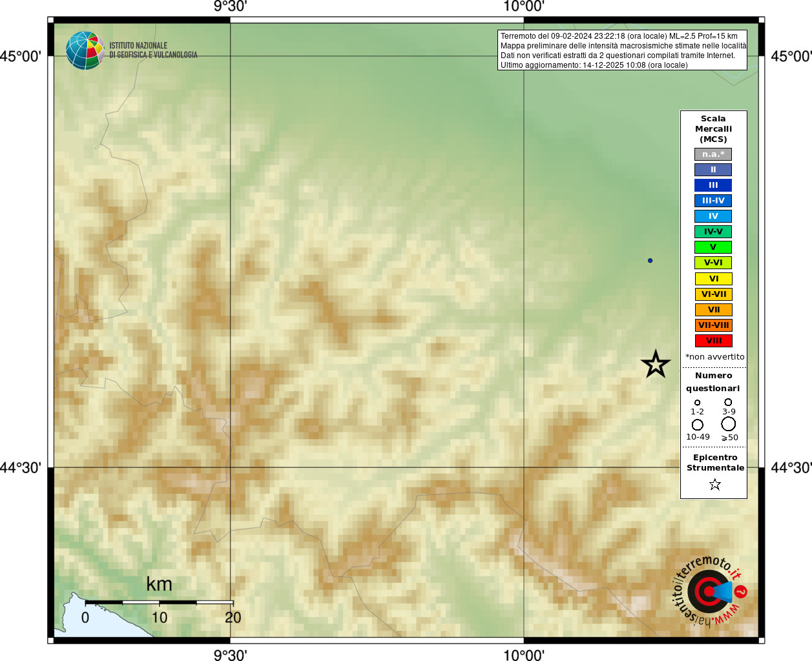Click the 'Scala Mercalli (MCS)' legend title
Viewport: 812px width, 661px height.
713,129
